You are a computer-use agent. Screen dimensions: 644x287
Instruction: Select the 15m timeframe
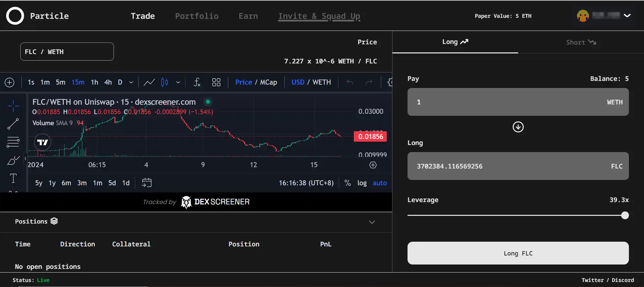coord(78,82)
